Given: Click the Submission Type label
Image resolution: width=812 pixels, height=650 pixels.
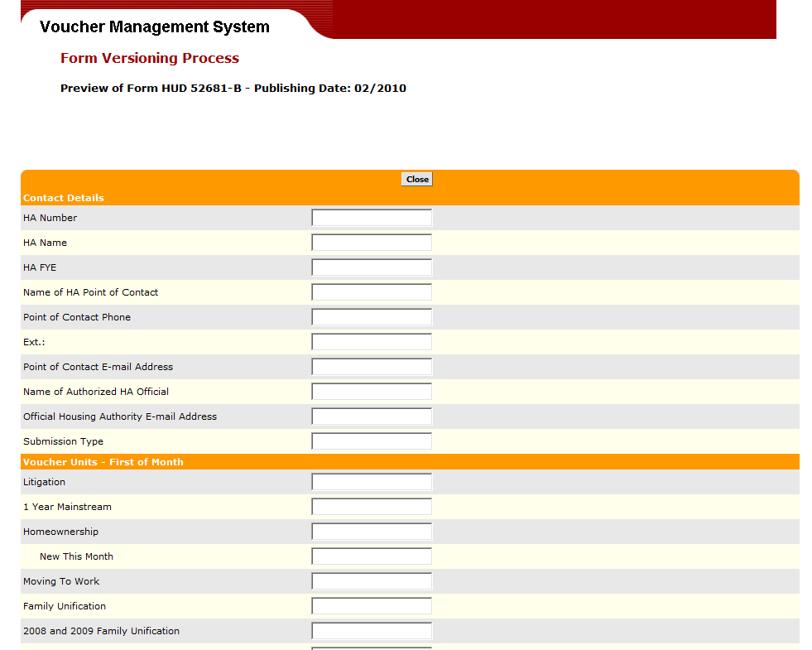Looking at the screenshot, I should (63, 442).
